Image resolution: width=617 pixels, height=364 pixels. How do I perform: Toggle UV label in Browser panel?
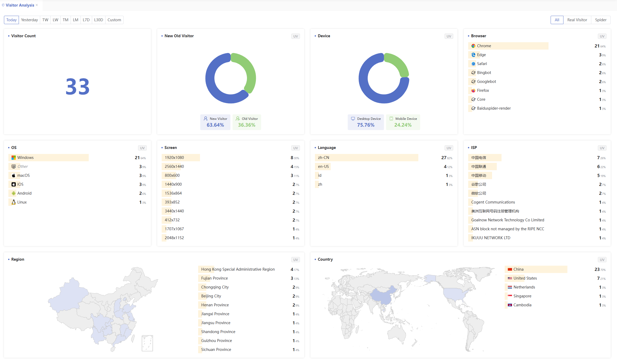pos(602,36)
